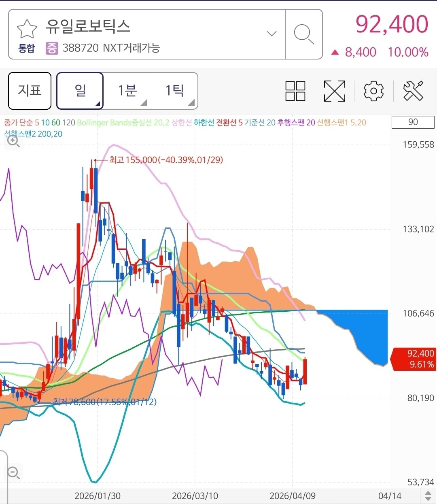
Task: Click the stock name 유일로보틱스
Action: pos(88,26)
